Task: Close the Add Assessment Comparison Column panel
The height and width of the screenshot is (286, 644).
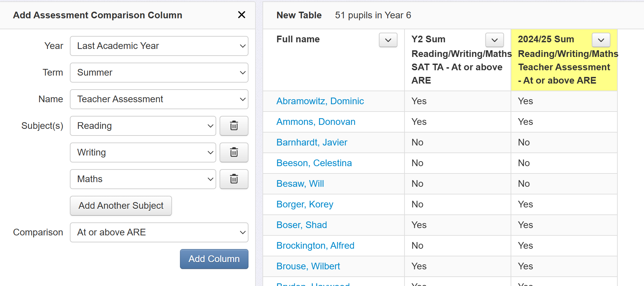Action: click(x=241, y=15)
